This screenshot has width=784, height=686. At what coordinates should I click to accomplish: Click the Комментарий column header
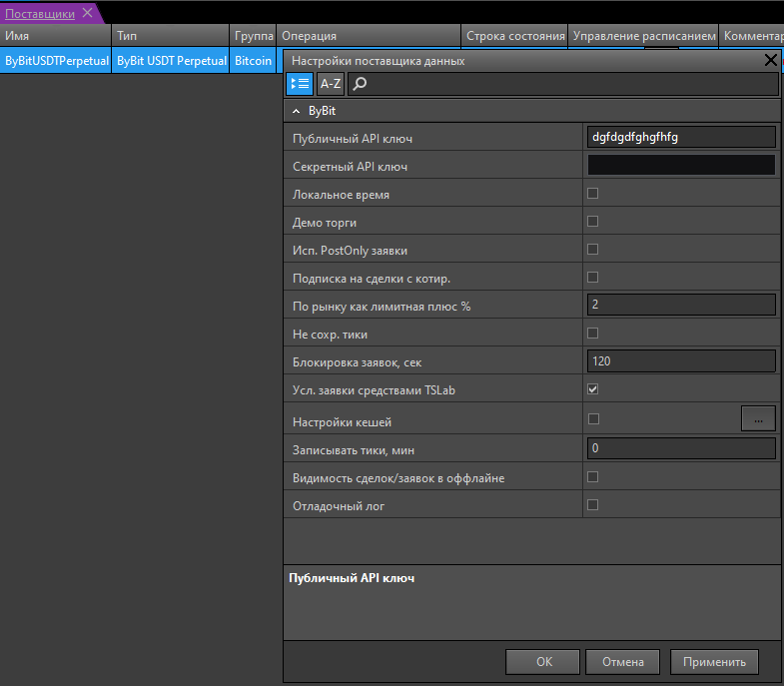point(751,36)
